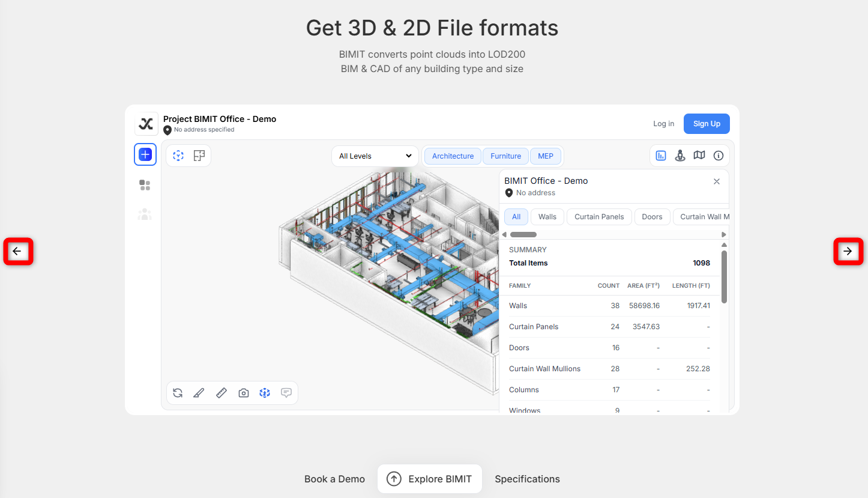Click the Curtain Wall Mullions table row
Viewport: 868px width, 498px height.
point(609,369)
